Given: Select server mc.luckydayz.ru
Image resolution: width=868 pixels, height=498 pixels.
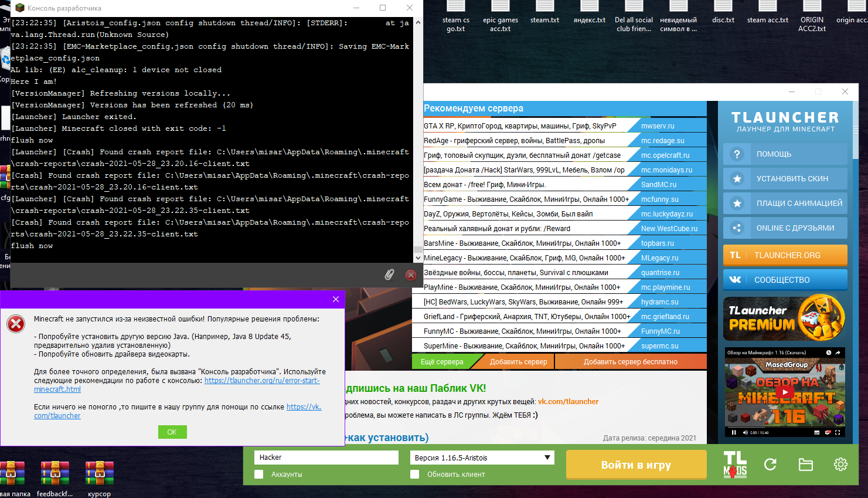Looking at the screenshot, I should click(x=667, y=214).
